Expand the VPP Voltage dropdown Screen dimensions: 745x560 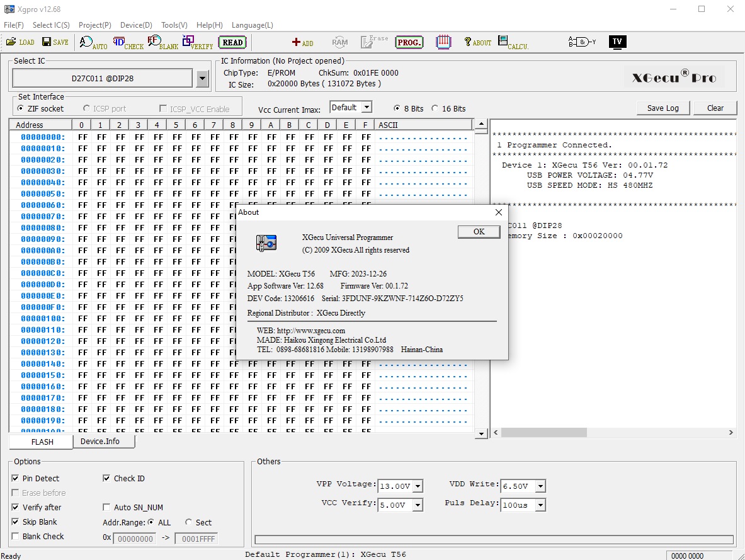418,486
